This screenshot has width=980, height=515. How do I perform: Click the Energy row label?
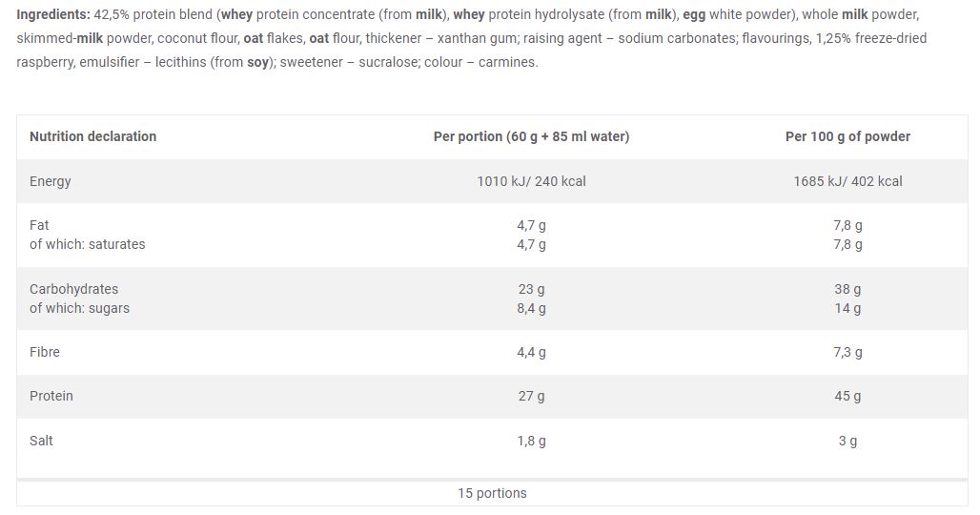click(x=50, y=181)
